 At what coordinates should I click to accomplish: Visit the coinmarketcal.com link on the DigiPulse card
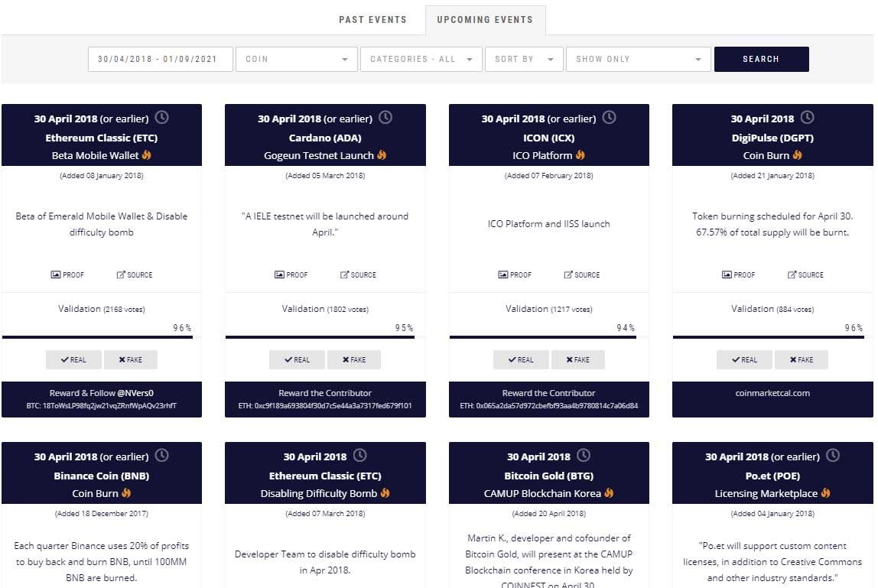click(x=771, y=393)
